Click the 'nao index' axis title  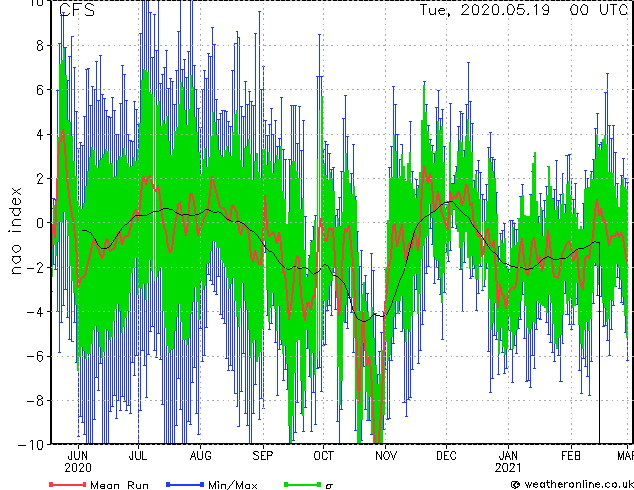click(x=15, y=231)
